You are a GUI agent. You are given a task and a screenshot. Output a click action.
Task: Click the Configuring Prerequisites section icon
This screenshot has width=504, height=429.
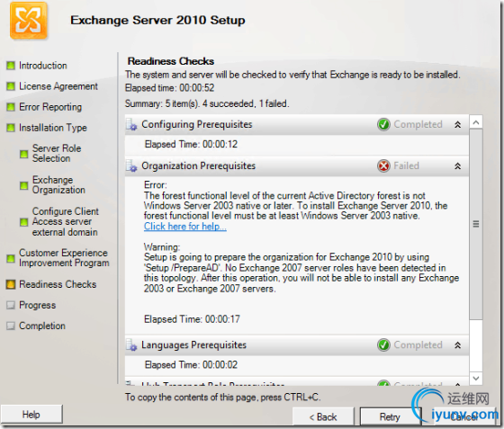(131, 125)
